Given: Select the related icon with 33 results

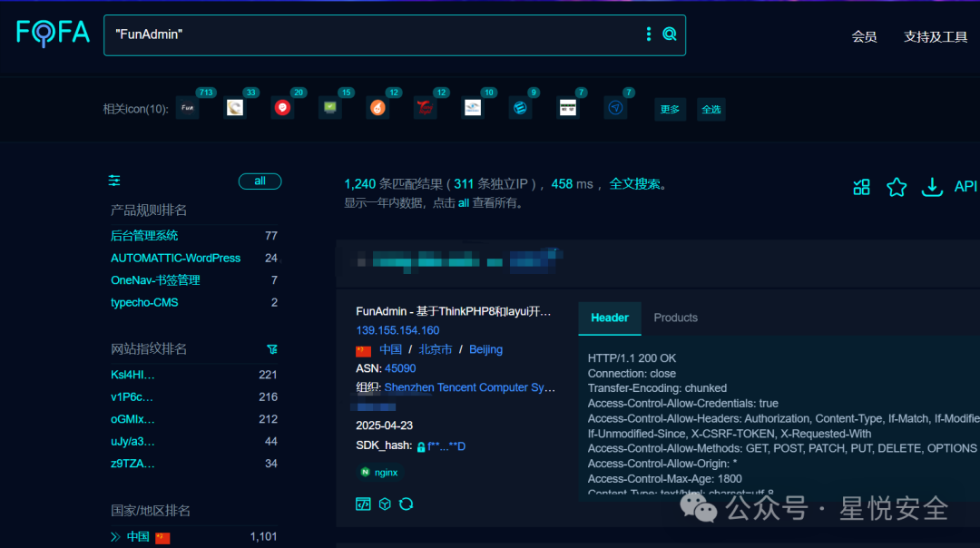Looking at the screenshot, I should [235, 108].
